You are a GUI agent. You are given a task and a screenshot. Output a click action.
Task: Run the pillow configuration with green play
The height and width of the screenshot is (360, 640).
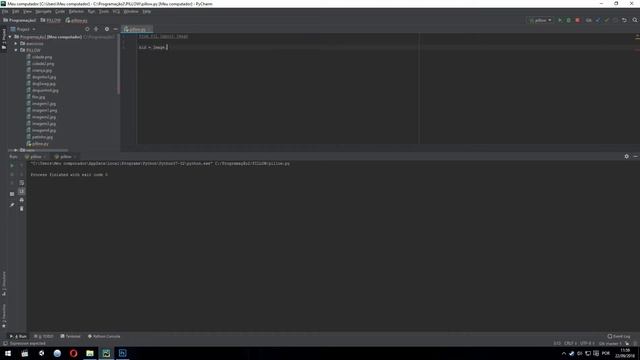pos(560,20)
